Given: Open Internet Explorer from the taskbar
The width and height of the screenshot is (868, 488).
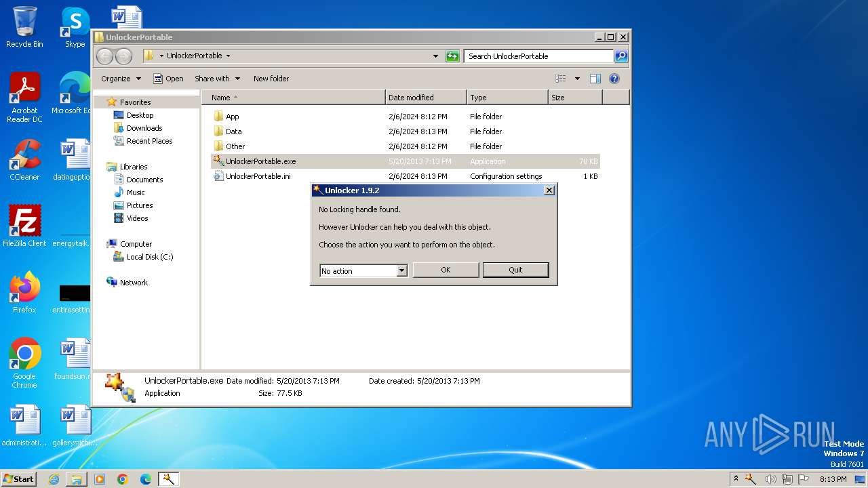Looking at the screenshot, I should pyautogui.click(x=54, y=479).
